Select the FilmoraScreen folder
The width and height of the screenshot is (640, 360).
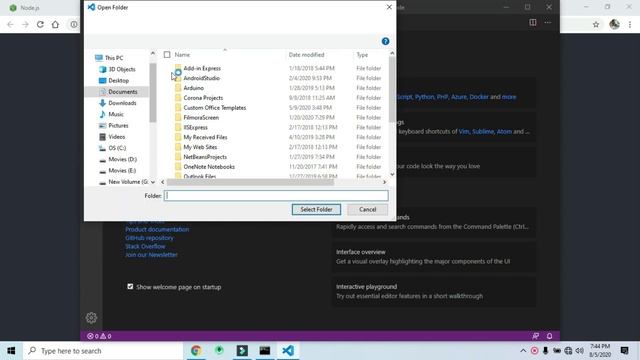[201, 118]
